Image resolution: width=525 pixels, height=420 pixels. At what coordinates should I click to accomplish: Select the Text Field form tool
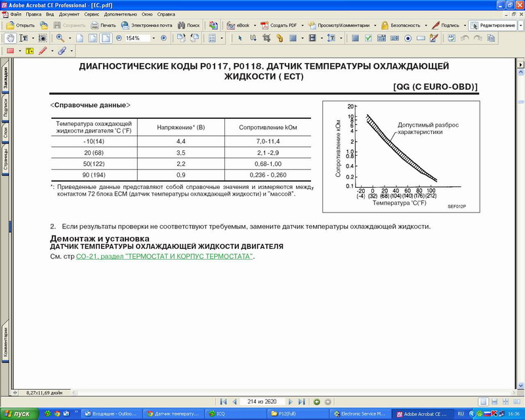421,38
